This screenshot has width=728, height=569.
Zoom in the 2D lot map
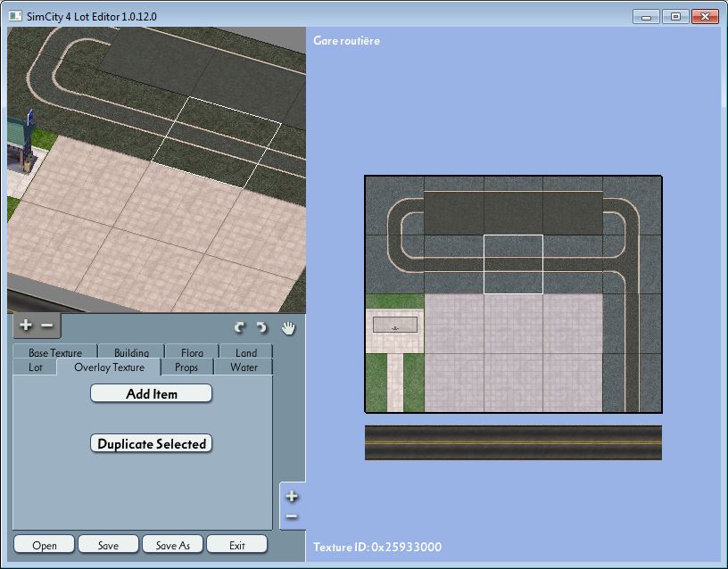point(292,496)
